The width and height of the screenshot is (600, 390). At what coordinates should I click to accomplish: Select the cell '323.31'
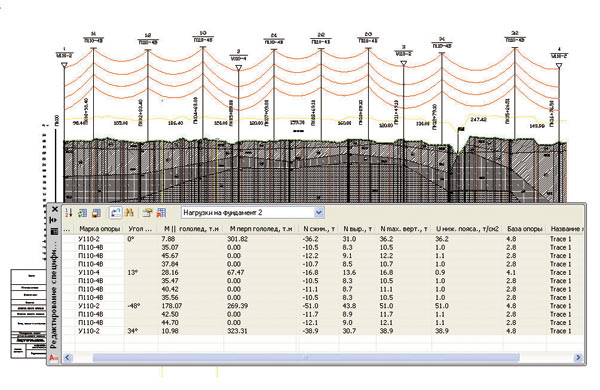(238, 331)
